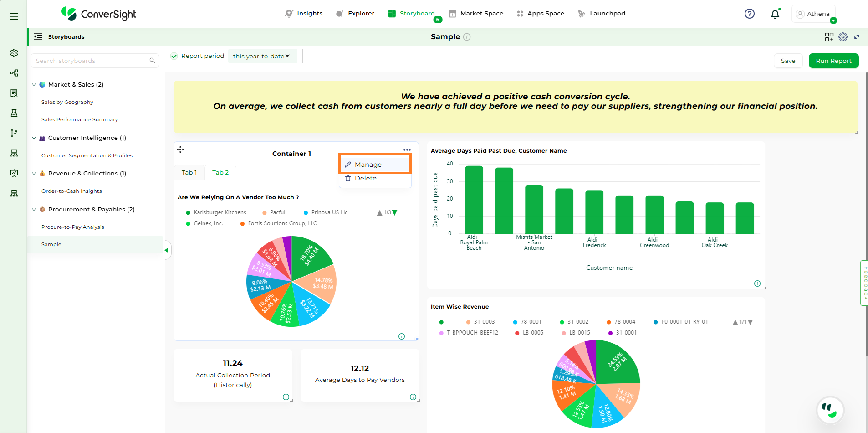The height and width of the screenshot is (433, 868).
Task: Click the search storyboards magnifier icon
Action: [152, 61]
